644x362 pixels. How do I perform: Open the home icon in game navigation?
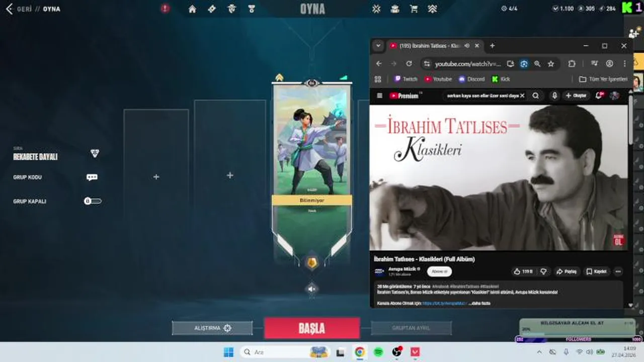click(192, 9)
